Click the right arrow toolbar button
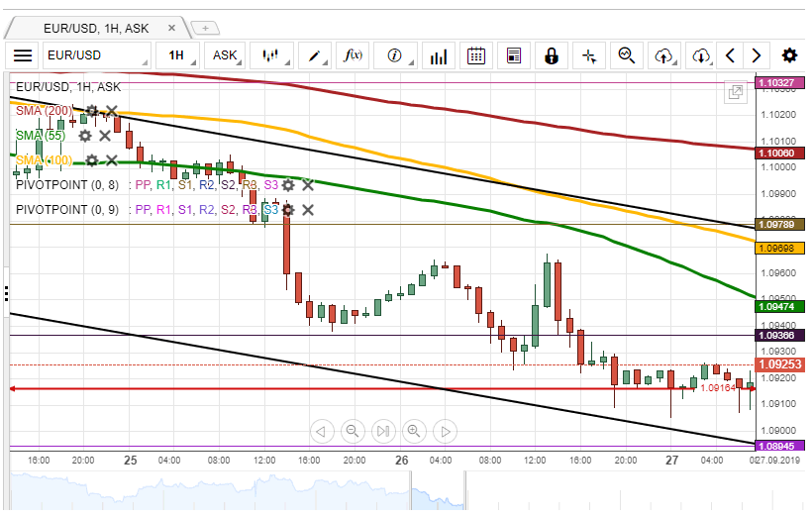This screenshot has width=812, height=517. tap(757, 55)
